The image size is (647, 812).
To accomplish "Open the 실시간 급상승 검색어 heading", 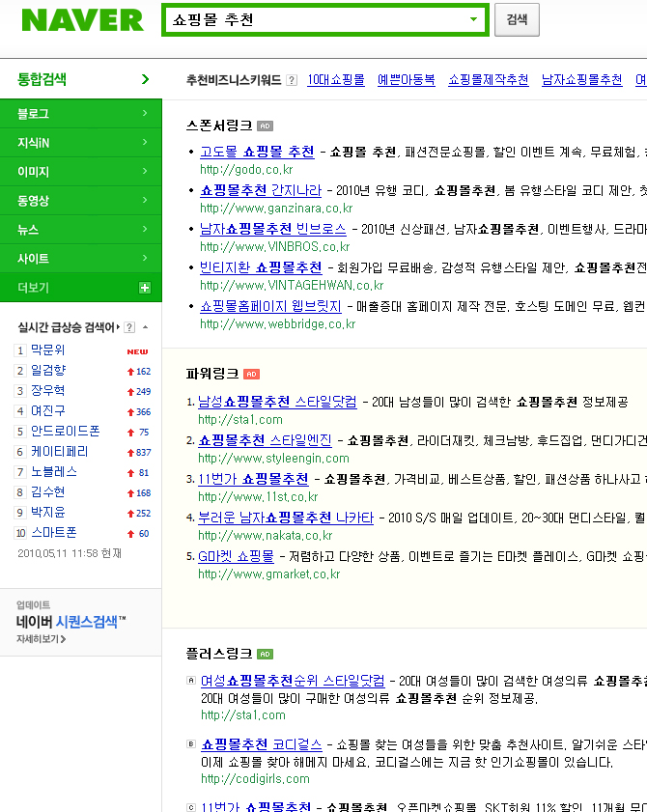I will click(69, 327).
